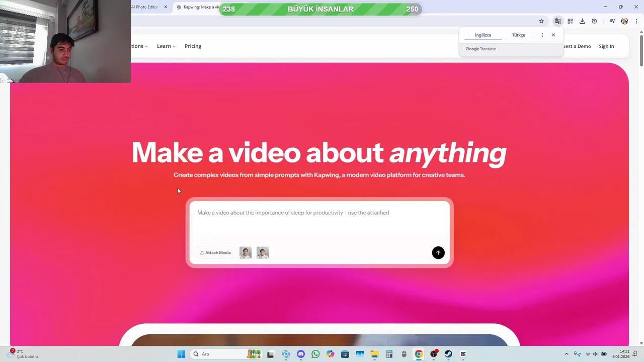Select first attached photo thumbnail
The image size is (644, 362).
pyautogui.click(x=246, y=253)
